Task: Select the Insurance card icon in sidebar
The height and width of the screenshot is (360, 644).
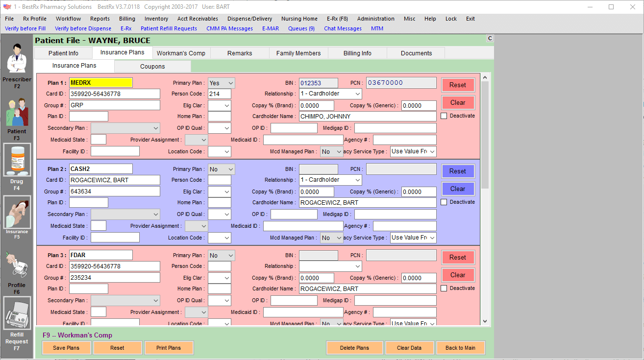Action: pos(17,212)
